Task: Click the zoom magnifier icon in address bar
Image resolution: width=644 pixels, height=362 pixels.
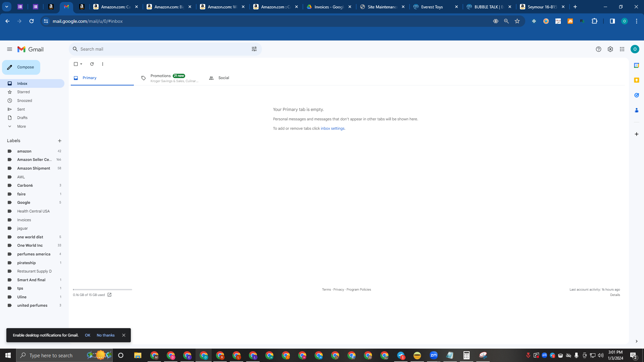Action: (506, 21)
